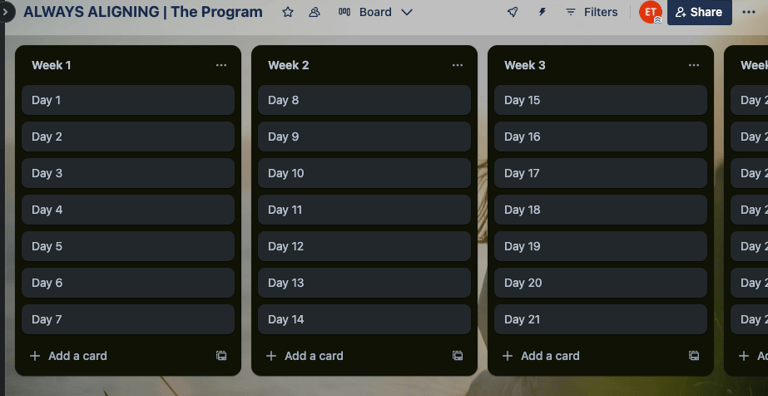Viewport: 768px width, 396px height.
Task: Open the Day 17 card
Action: coord(600,173)
